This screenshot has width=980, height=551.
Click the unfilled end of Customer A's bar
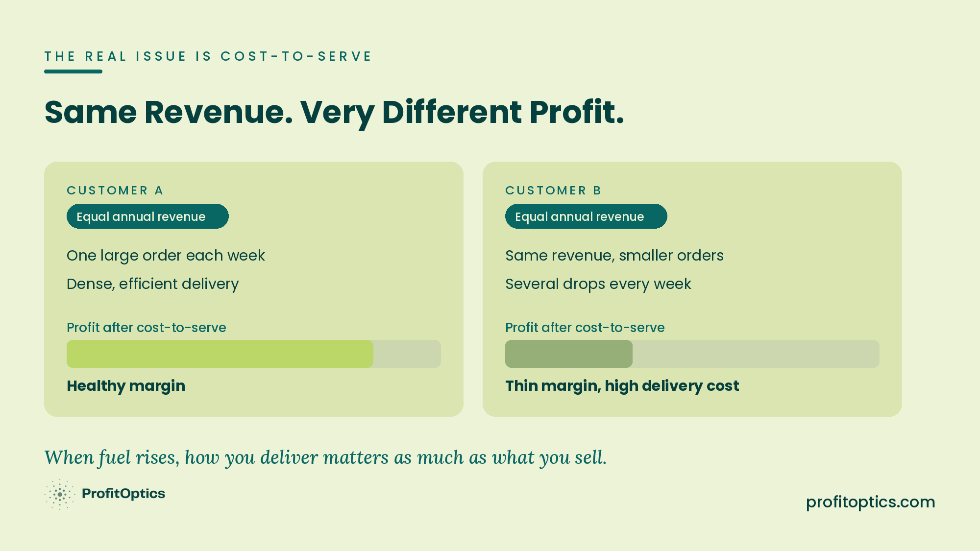pos(407,354)
